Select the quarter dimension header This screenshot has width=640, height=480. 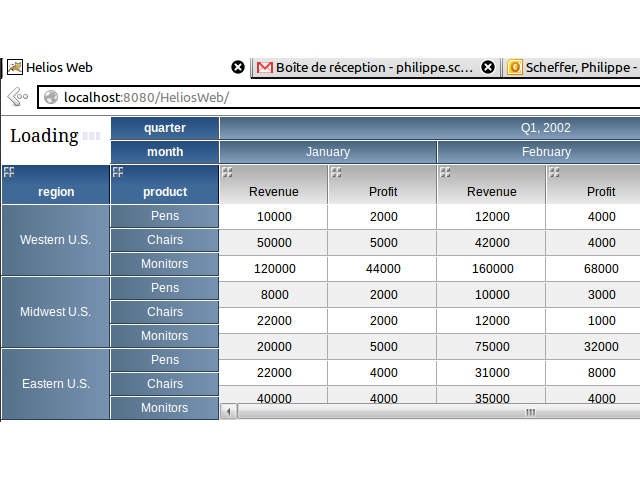164,128
